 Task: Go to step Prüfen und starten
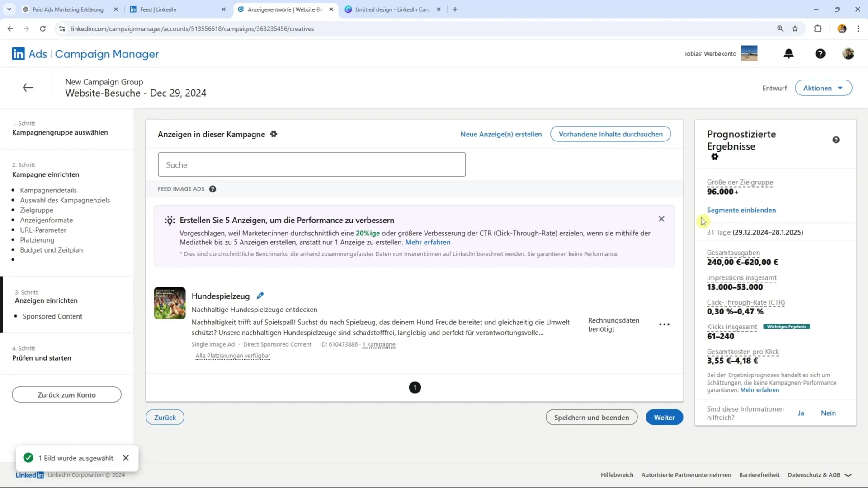[42, 358]
